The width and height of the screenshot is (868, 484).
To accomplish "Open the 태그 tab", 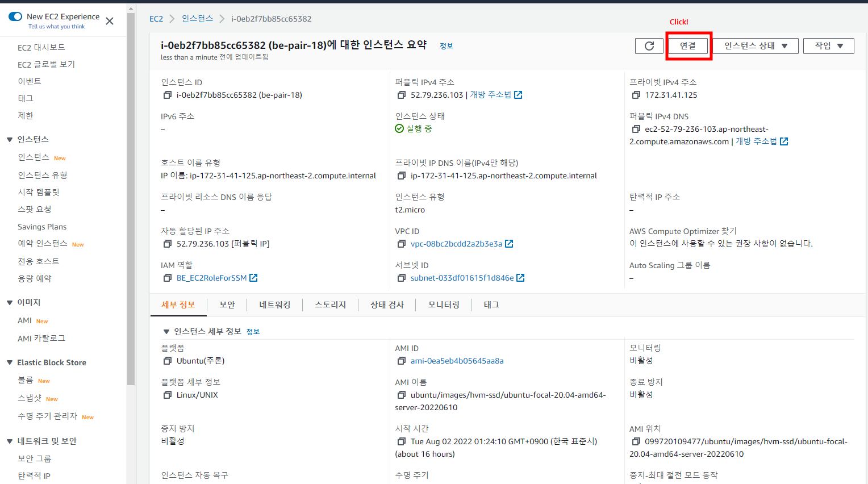I will click(x=491, y=305).
